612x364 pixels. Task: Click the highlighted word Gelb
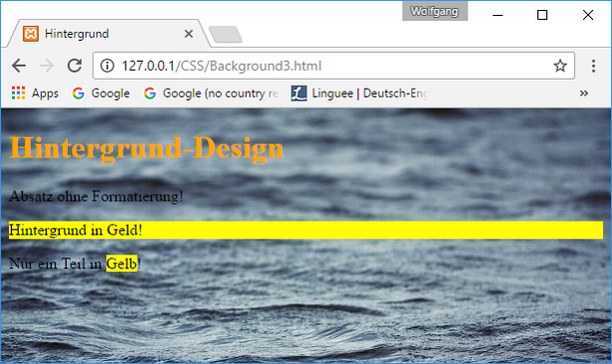pyautogui.click(x=122, y=264)
